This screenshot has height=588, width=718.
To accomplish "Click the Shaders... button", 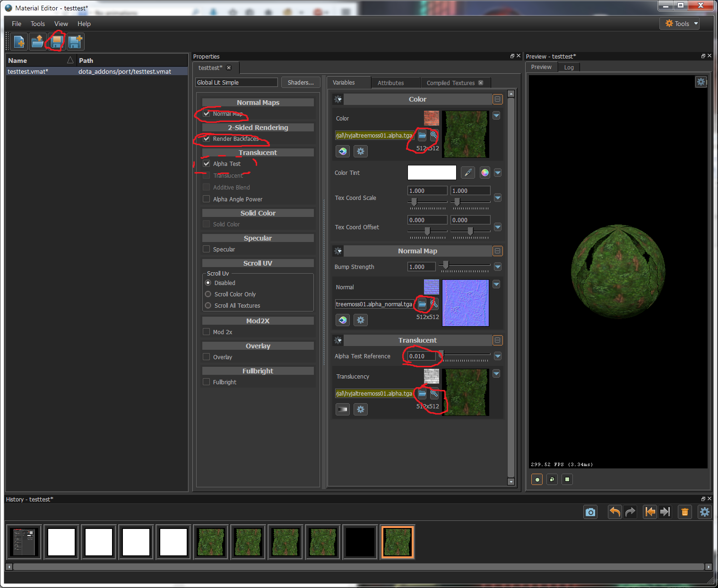I will 300,82.
